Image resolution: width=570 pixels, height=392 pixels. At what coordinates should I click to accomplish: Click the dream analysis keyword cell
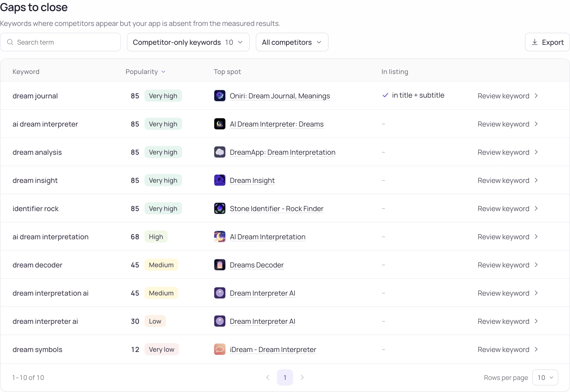click(x=37, y=152)
